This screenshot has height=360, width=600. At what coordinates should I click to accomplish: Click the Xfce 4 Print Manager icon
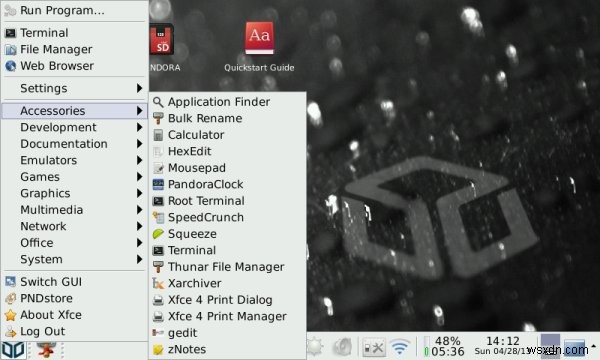[x=158, y=316]
